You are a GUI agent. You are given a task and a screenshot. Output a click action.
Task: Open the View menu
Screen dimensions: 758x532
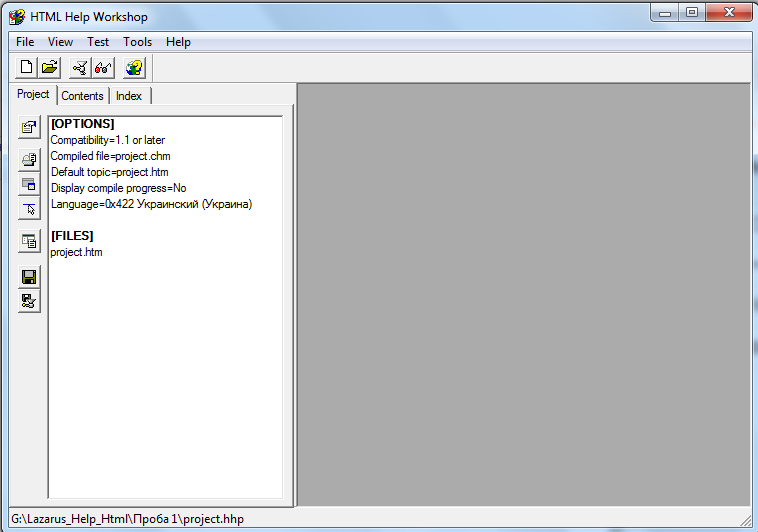60,42
